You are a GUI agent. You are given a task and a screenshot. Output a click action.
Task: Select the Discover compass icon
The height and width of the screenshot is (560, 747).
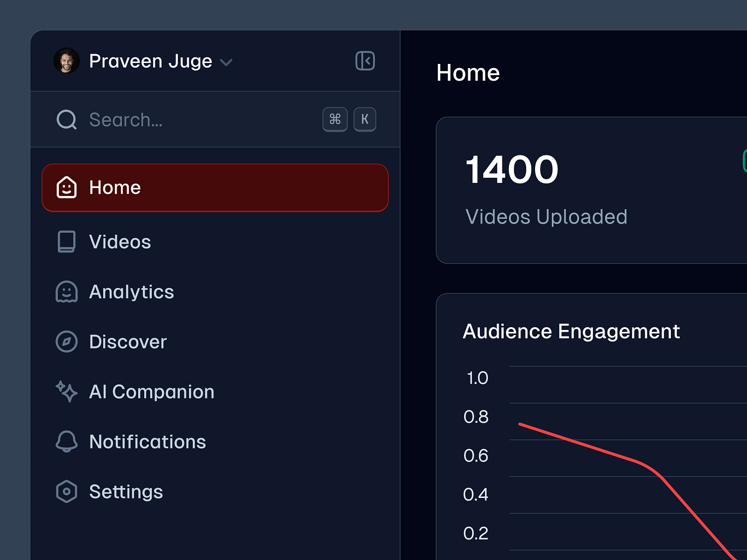click(x=67, y=342)
